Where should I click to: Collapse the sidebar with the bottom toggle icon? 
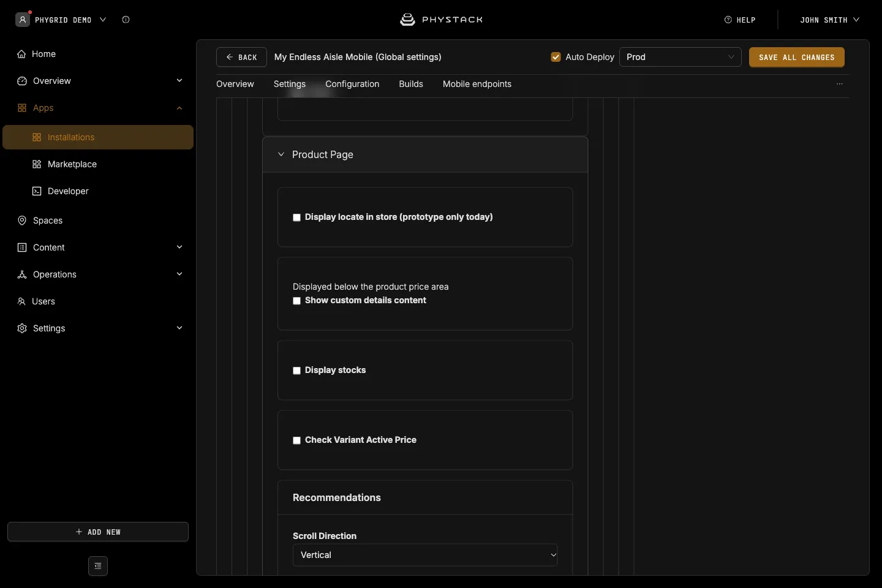click(98, 566)
